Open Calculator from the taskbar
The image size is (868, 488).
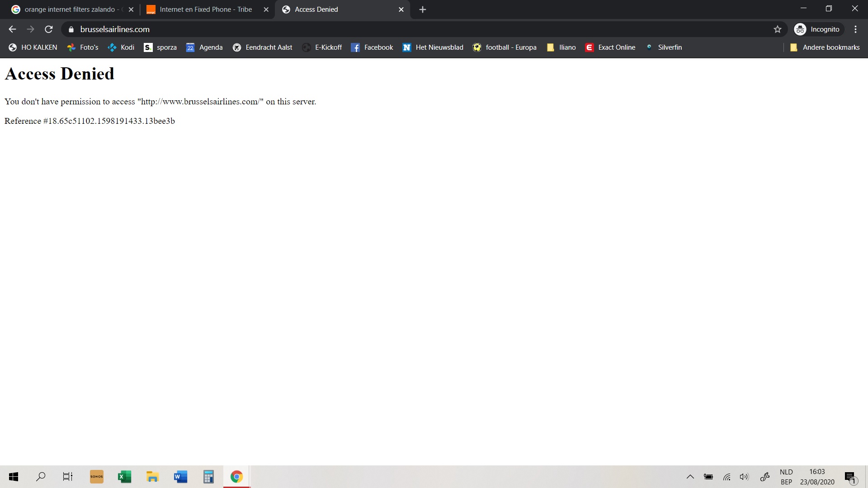[x=208, y=477]
